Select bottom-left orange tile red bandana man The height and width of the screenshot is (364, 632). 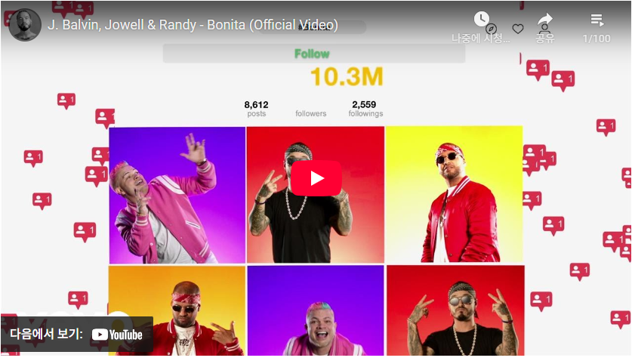pyautogui.click(x=177, y=310)
